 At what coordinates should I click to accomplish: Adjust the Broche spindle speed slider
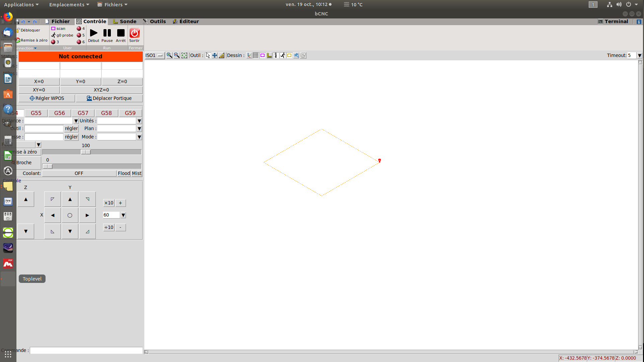[48, 166]
